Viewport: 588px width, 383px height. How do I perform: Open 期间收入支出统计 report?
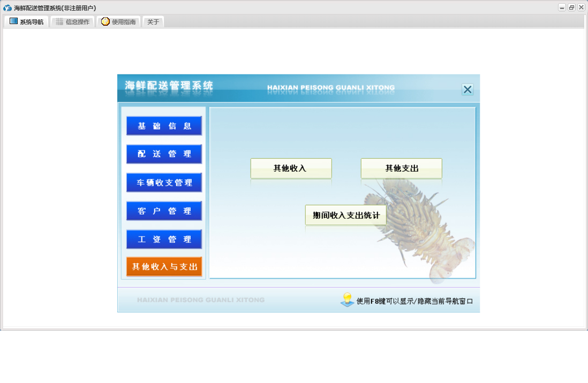point(346,215)
